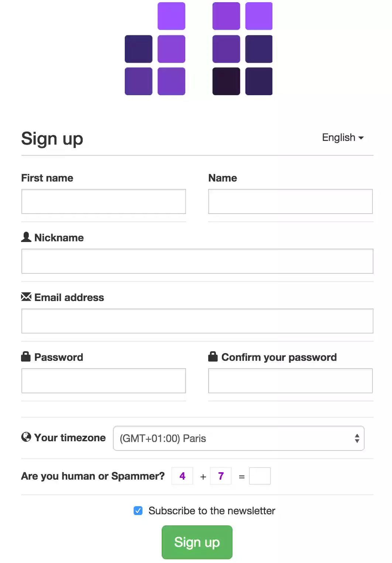Viewport: 392px width, 563px height.
Task: Expand the caret next to English
Action: [361, 138]
